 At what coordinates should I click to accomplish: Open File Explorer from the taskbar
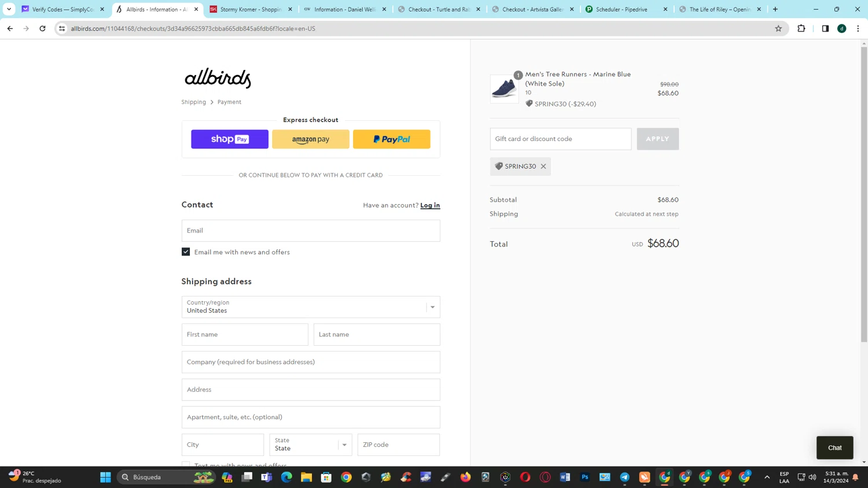pyautogui.click(x=306, y=477)
